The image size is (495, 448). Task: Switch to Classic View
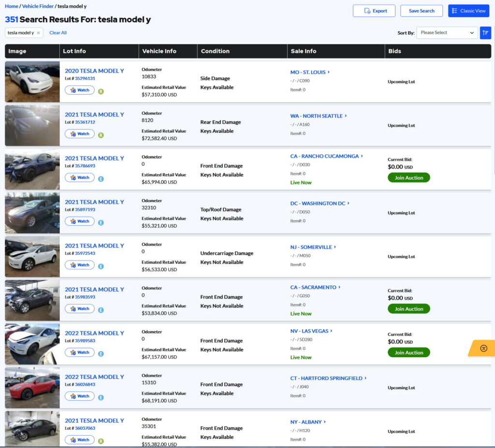click(x=468, y=11)
